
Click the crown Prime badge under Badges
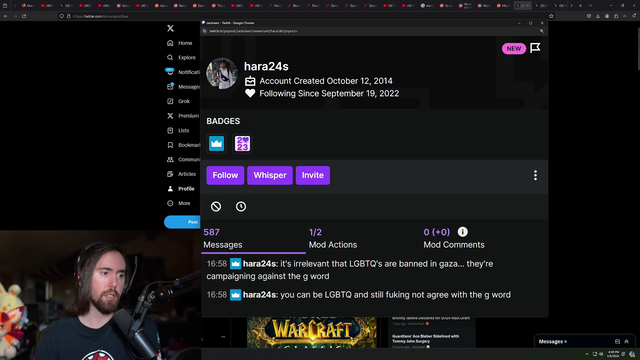click(x=216, y=144)
